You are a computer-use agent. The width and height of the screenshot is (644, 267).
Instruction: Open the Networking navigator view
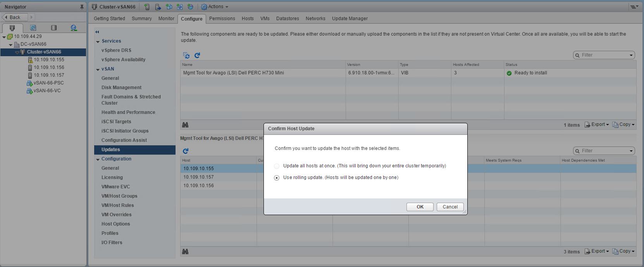coord(74,28)
